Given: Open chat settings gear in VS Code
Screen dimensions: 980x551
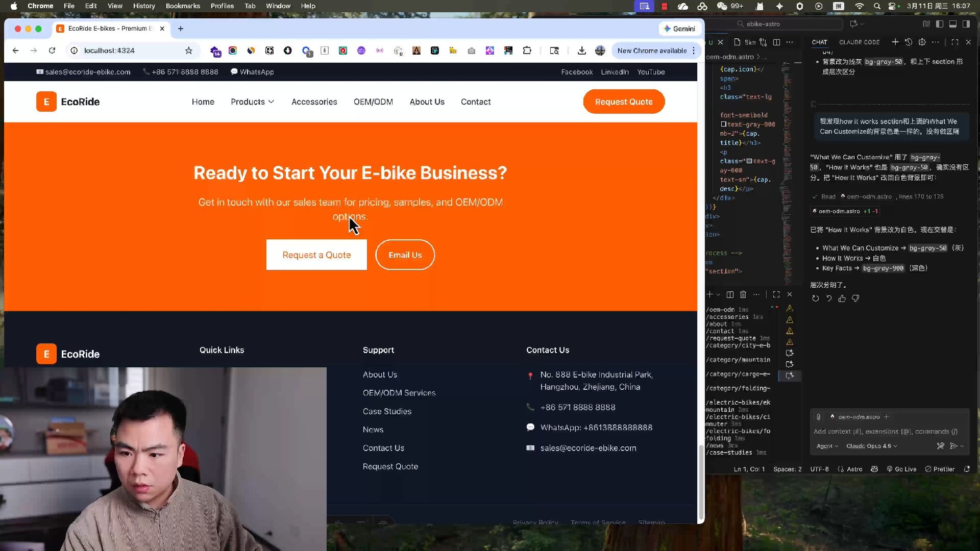Looking at the screenshot, I should 922,42.
